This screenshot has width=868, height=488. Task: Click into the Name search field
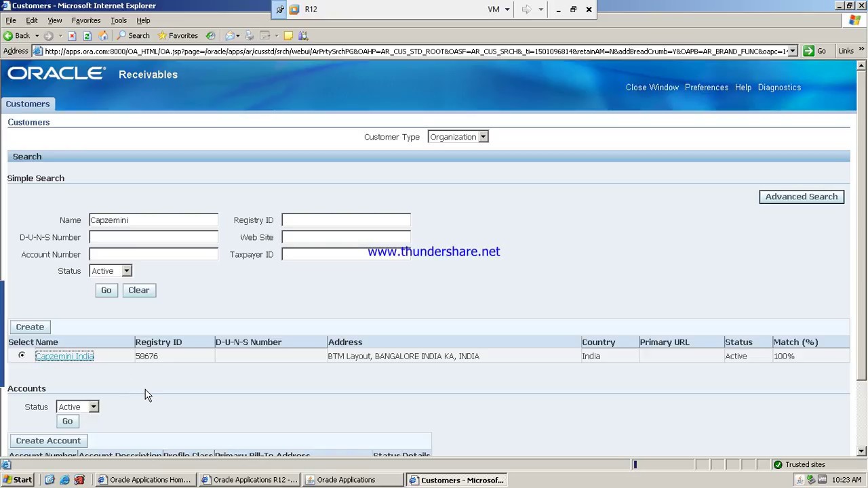(x=154, y=220)
